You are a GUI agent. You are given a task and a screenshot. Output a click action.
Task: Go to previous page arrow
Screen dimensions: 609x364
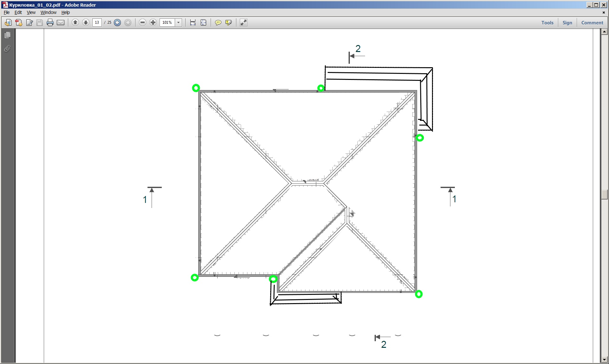tap(75, 23)
